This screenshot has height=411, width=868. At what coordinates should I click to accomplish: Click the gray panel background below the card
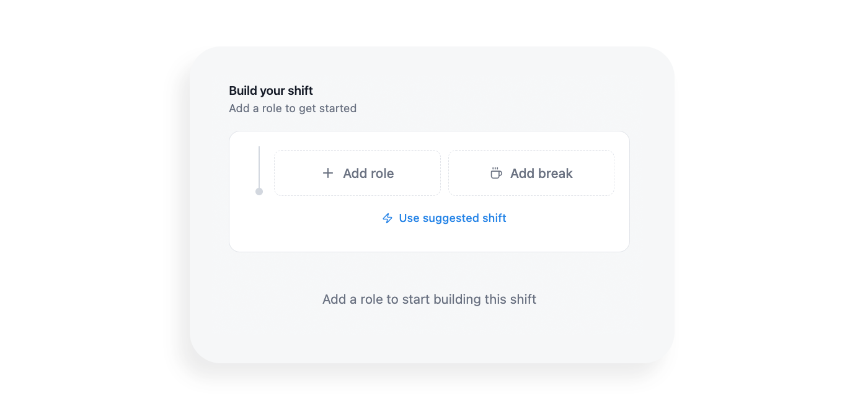click(429, 335)
